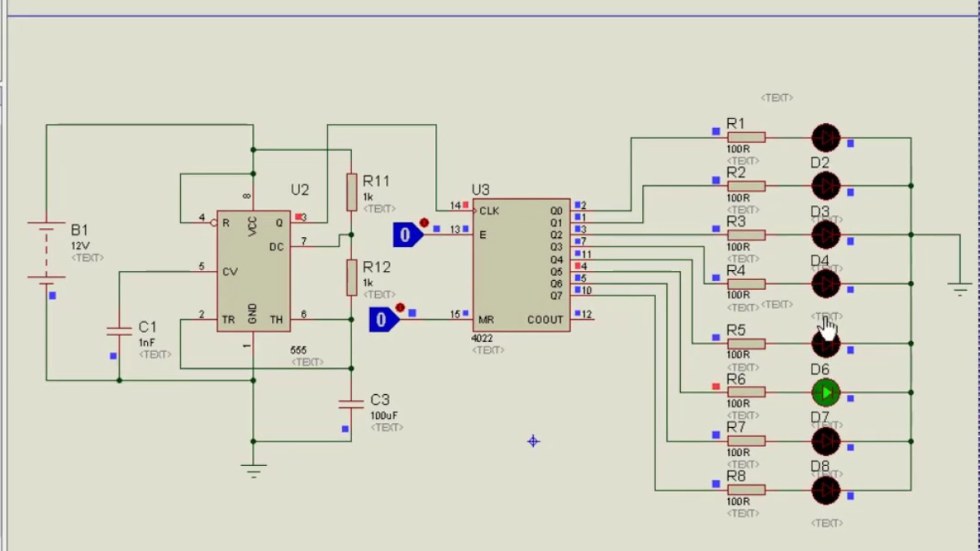
Task: Select the R11 1k resistor
Action: tap(351, 191)
